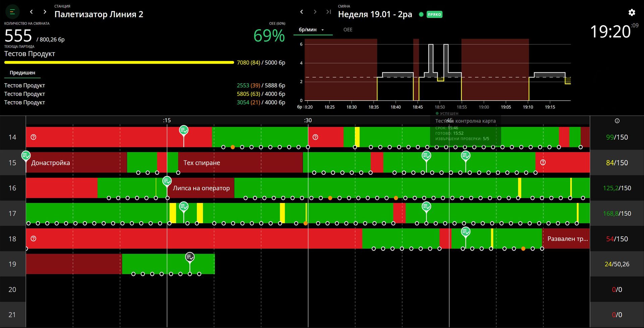Click first orange dot in row 14
Viewport: 644px width, 328px height.
tap(232, 147)
